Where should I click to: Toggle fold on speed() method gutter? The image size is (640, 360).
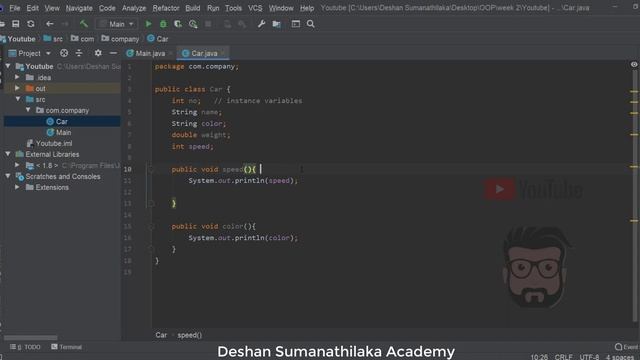(x=151, y=169)
